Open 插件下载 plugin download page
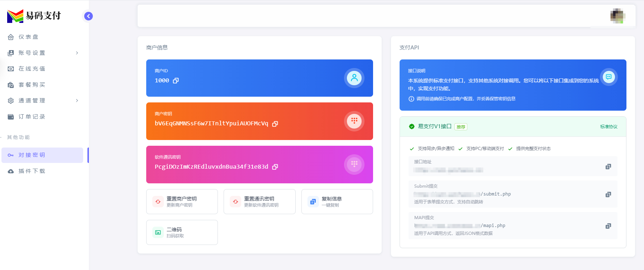644x270 pixels. (32, 171)
